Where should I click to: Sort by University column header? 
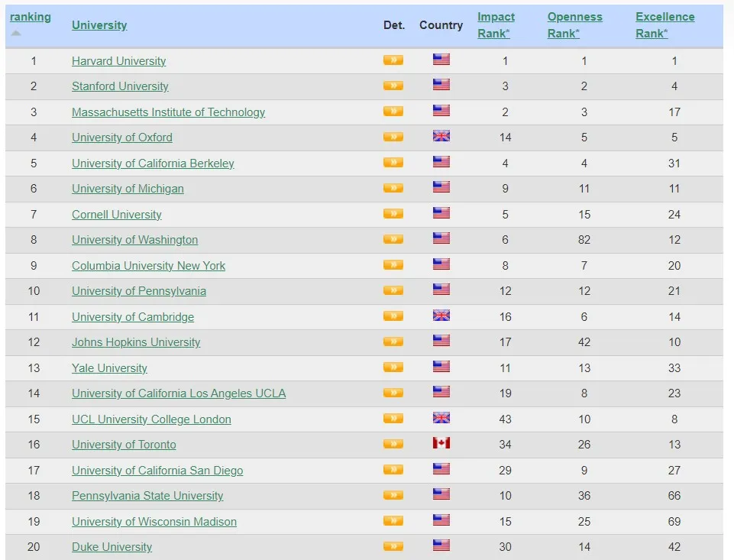[x=99, y=25]
